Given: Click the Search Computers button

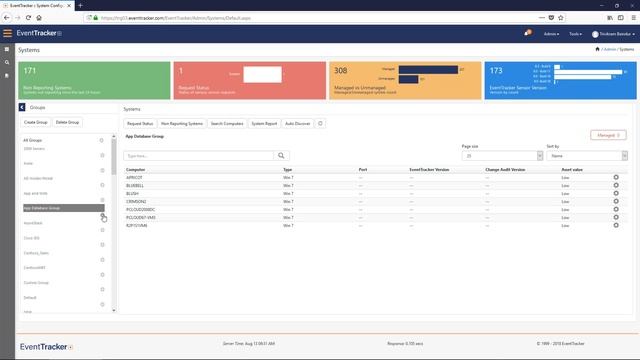Looking at the screenshot, I should (x=227, y=123).
